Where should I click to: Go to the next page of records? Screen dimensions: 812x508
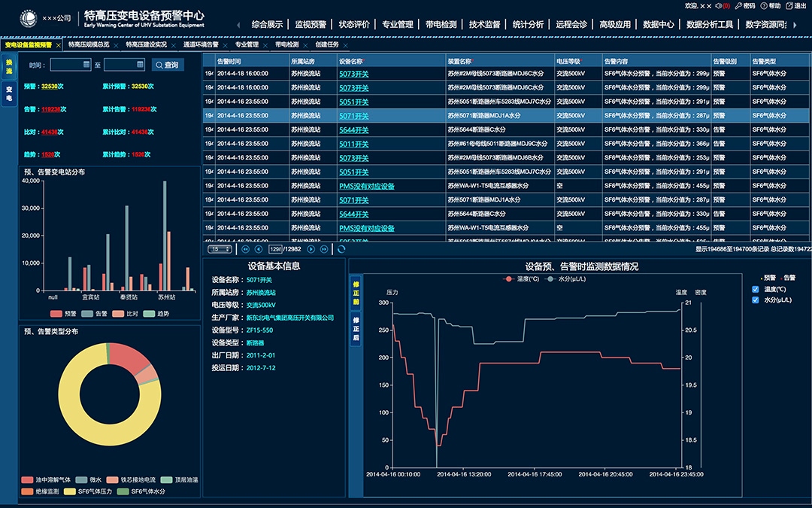click(311, 249)
